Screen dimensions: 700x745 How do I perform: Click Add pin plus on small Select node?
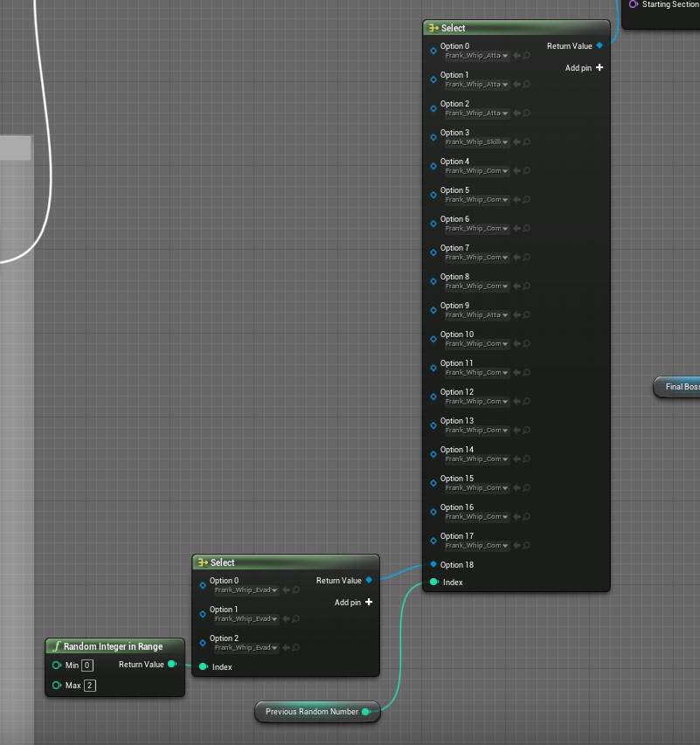(369, 603)
